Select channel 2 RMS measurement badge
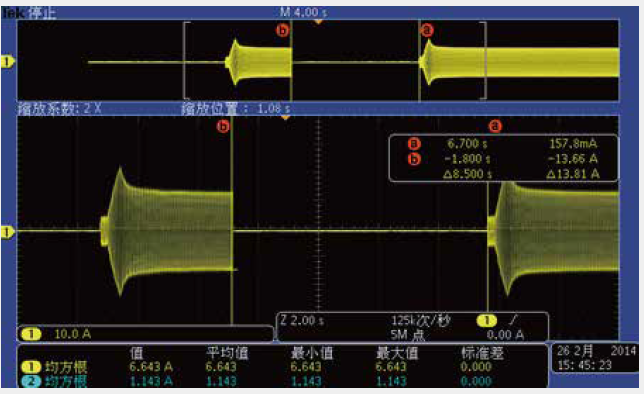 click(31, 381)
